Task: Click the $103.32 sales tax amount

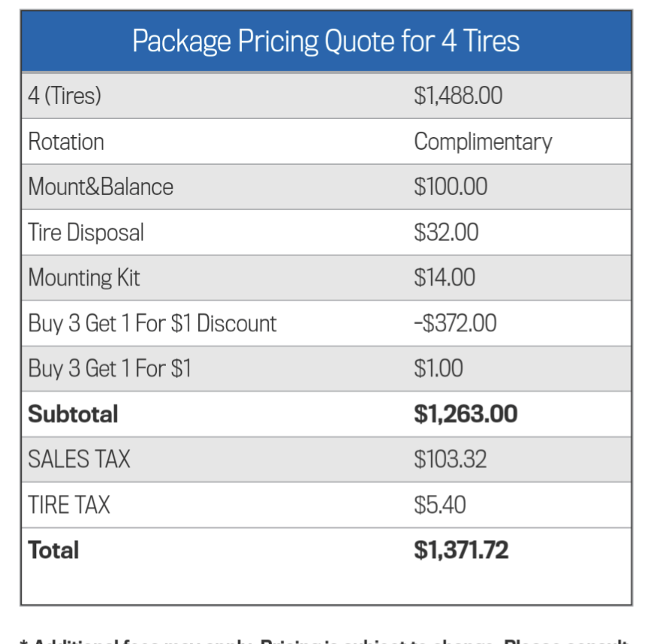Action: pos(450,459)
